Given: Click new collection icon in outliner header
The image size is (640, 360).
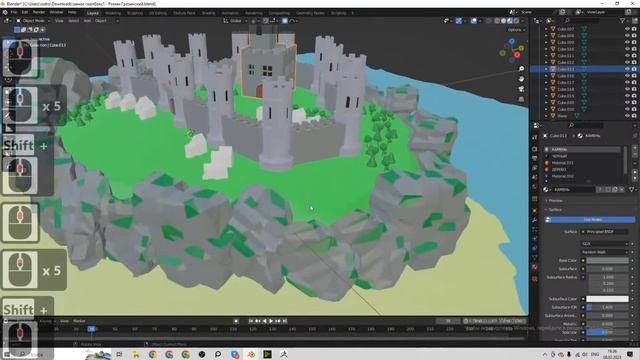Looking at the screenshot, I should pos(634,20).
